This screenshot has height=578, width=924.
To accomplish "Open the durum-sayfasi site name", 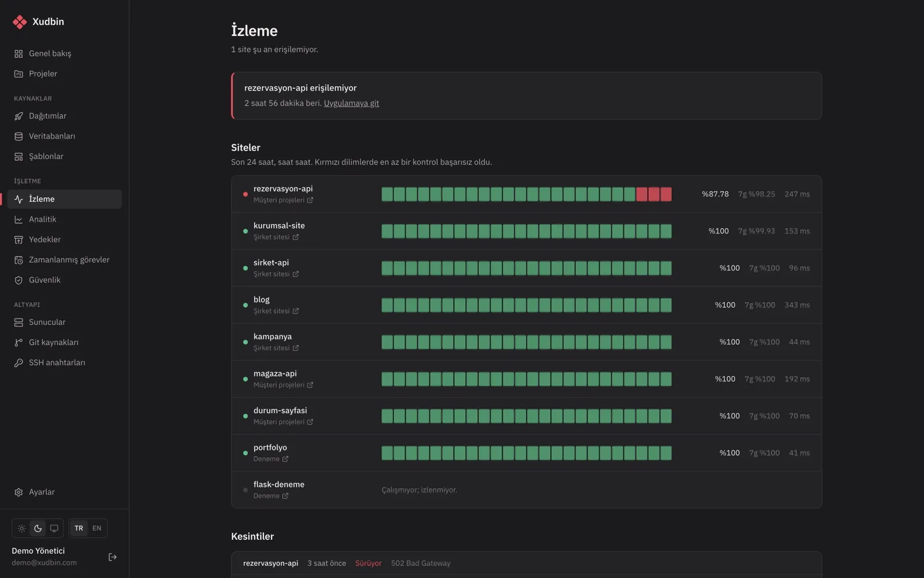I will point(280,410).
